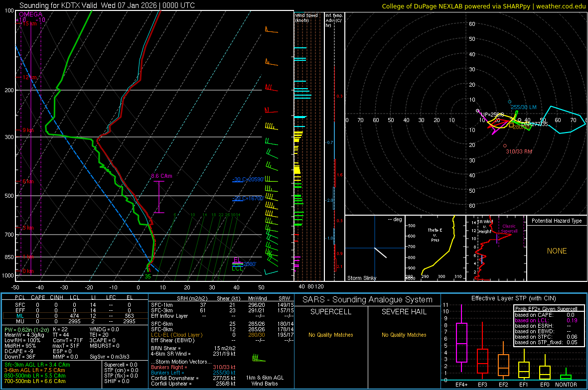Click the Corfidi Upshear vector line

pos(193,384)
